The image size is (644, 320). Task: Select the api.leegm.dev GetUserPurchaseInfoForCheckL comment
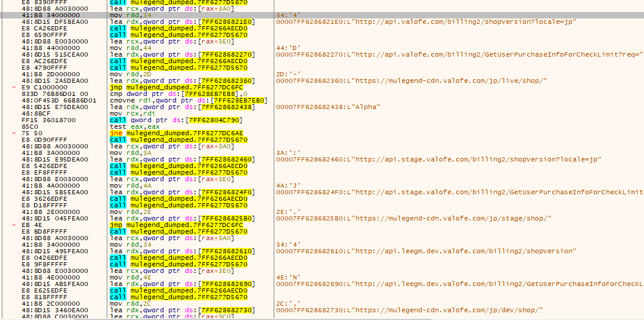[x=460, y=284]
